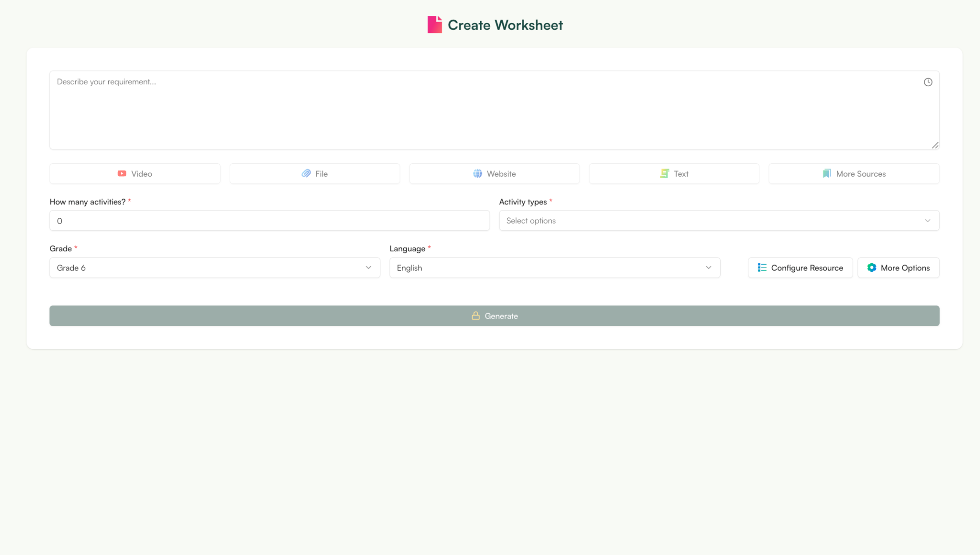Screen dimensions: 980x555
Task: Click the pink document logo near the title
Action: point(434,24)
